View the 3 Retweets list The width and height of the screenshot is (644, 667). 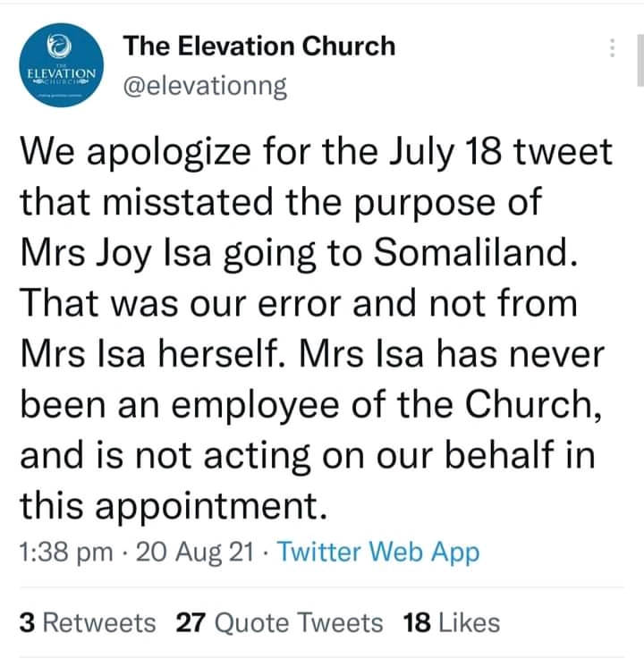(x=87, y=622)
